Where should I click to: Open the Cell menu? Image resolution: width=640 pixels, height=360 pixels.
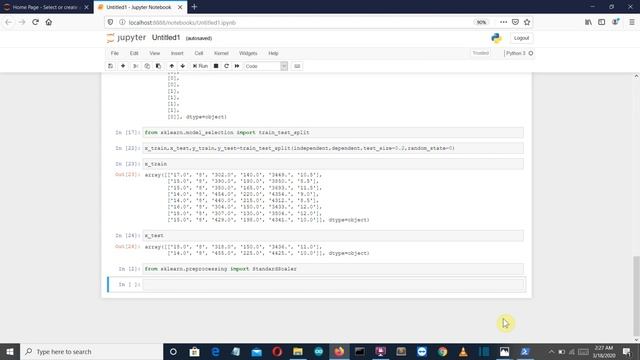pos(199,53)
